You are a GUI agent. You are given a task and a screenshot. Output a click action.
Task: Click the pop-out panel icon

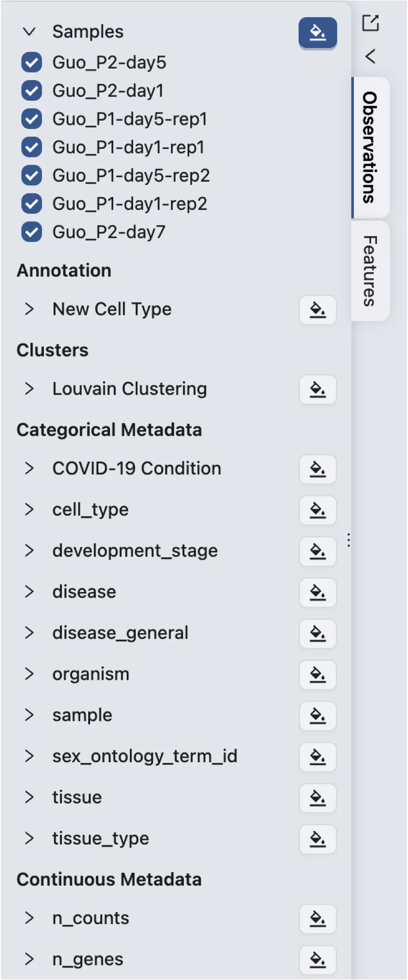(x=370, y=23)
